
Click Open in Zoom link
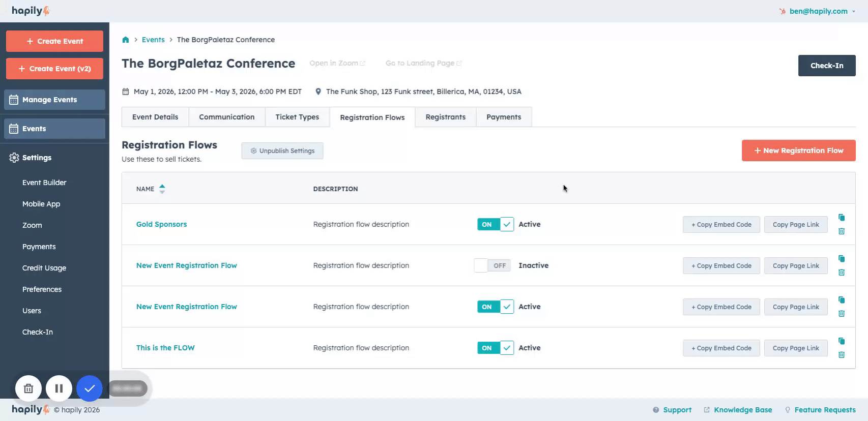[337, 63]
